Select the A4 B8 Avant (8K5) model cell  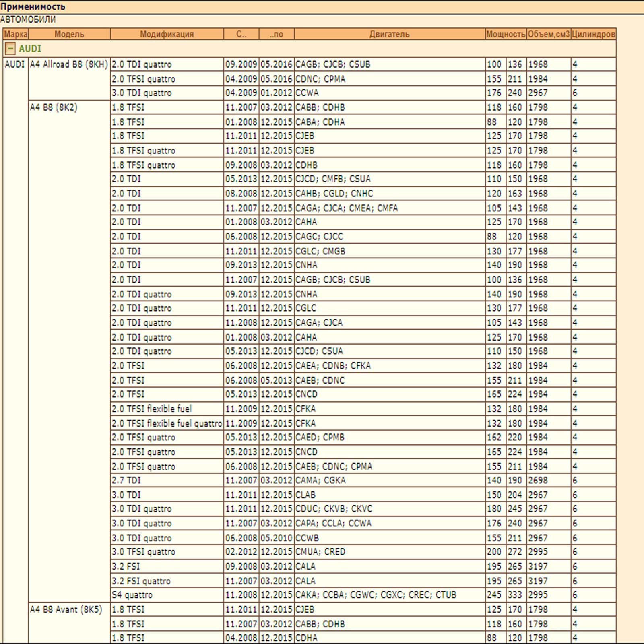66,609
